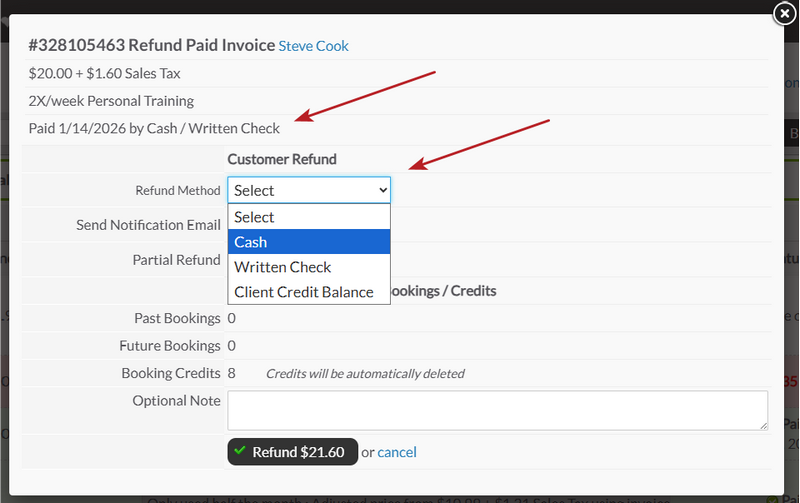Click the '$20.00 + $1.60 Sales Tax' text
This screenshot has width=800, height=503.
pos(105,73)
